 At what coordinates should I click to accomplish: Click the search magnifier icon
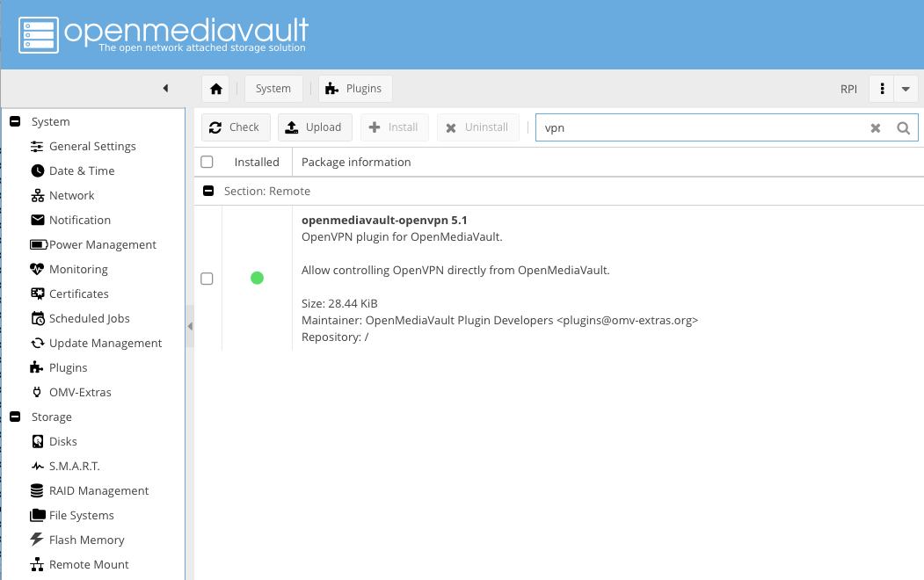coord(904,127)
